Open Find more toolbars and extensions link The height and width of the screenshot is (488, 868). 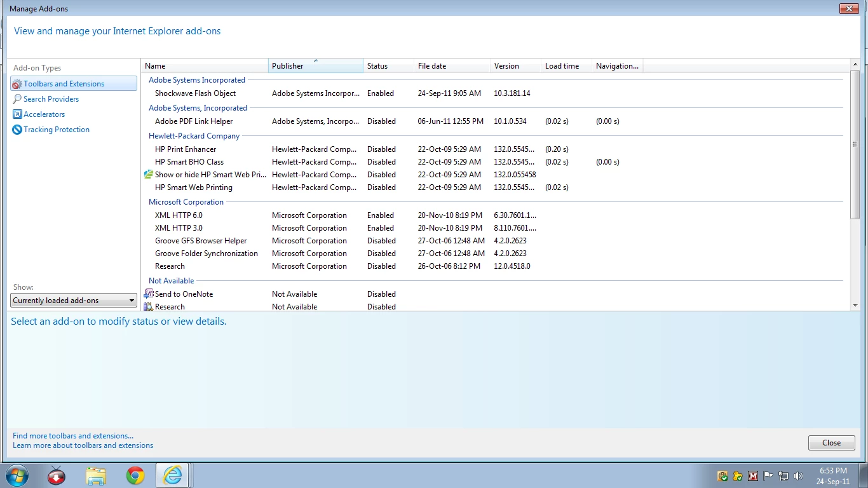pyautogui.click(x=73, y=436)
